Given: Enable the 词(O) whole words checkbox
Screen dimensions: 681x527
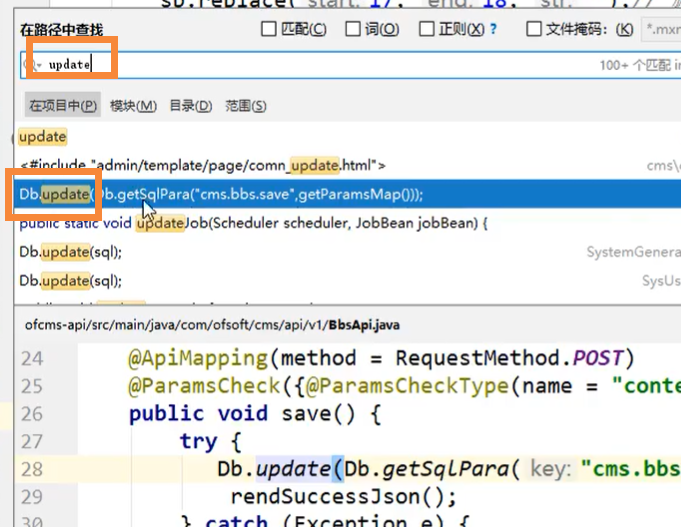Looking at the screenshot, I should click(x=353, y=30).
